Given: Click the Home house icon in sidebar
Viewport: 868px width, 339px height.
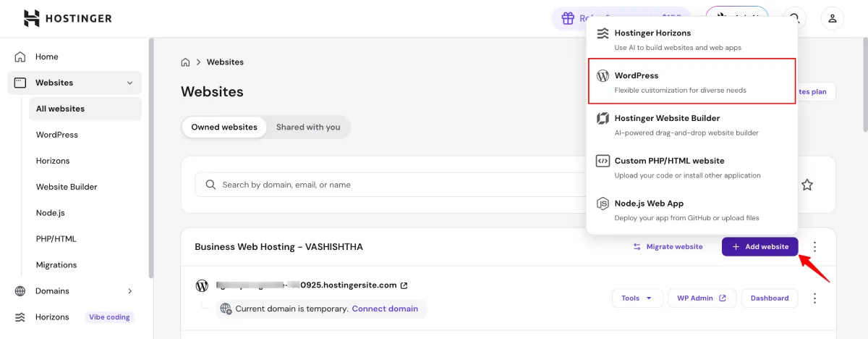Looking at the screenshot, I should click(x=20, y=56).
